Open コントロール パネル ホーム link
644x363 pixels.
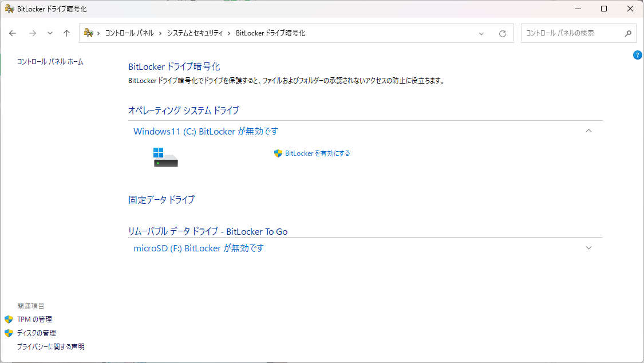point(50,62)
